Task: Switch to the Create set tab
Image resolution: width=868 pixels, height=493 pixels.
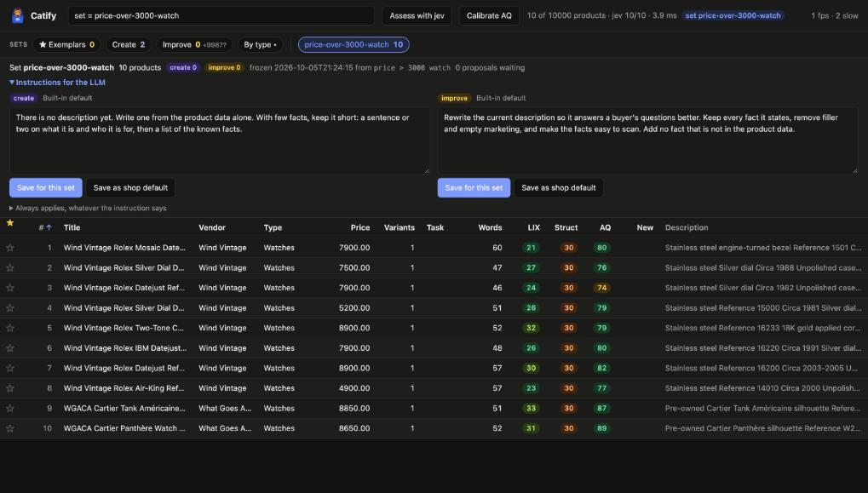Action: coord(129,45)
